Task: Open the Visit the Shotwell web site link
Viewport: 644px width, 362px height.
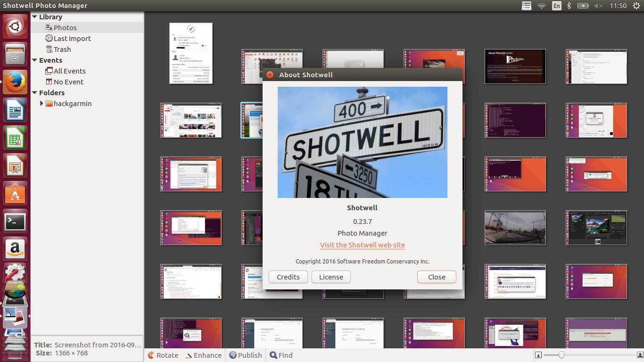Action: click(363, 245)
